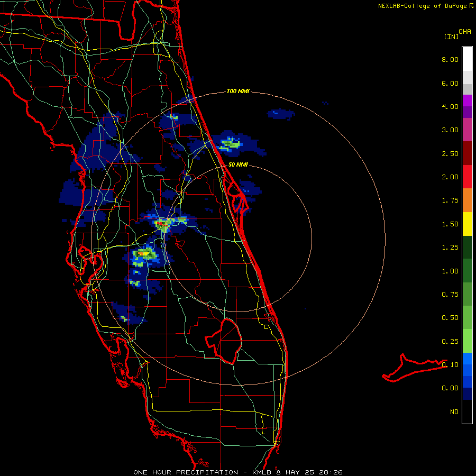Select the 100 NMI range ring label

pos(238,91)
